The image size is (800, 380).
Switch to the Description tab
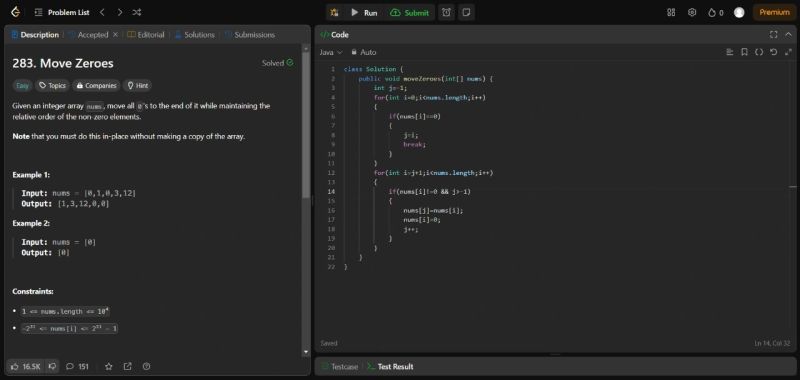click(x=35, y=35)
